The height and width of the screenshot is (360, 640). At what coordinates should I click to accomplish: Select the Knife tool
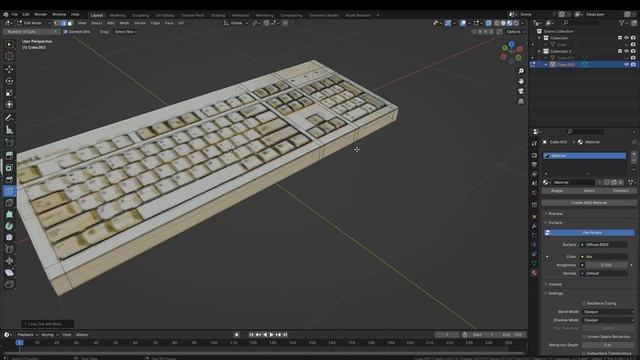(x=9, y=203)
